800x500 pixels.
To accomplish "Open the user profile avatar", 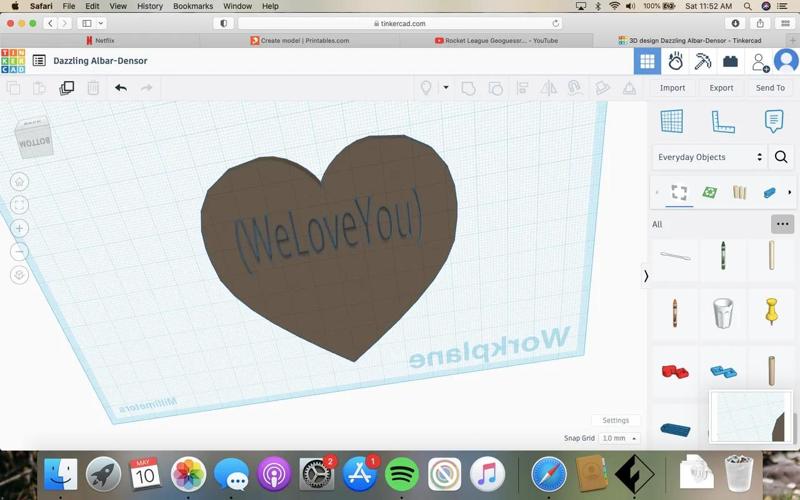I will (x=786, y=61).
